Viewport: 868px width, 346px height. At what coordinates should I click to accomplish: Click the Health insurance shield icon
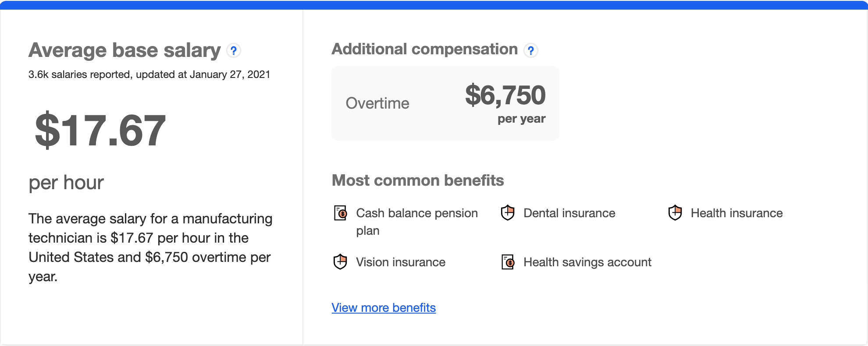(675, 213)
